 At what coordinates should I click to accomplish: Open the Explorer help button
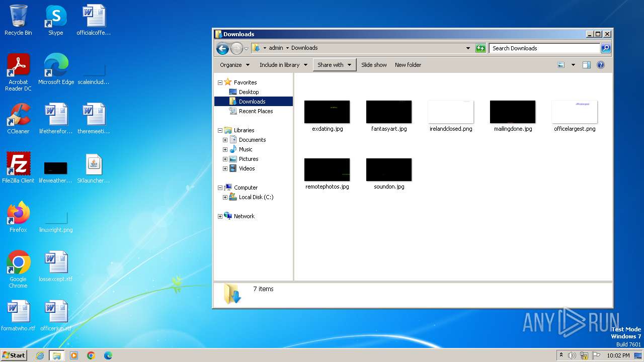coord(600,65)
